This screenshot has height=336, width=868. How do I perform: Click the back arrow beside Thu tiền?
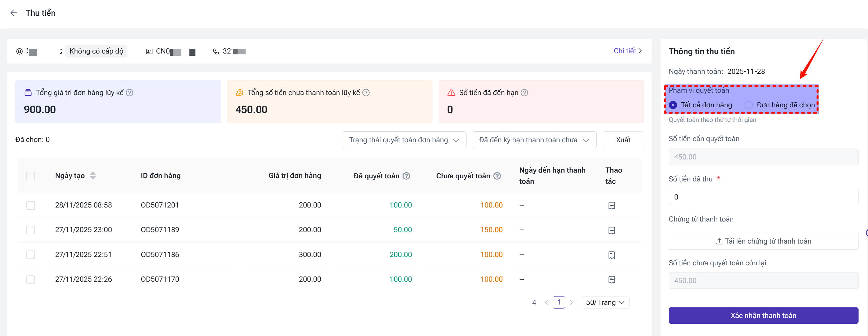14,13
